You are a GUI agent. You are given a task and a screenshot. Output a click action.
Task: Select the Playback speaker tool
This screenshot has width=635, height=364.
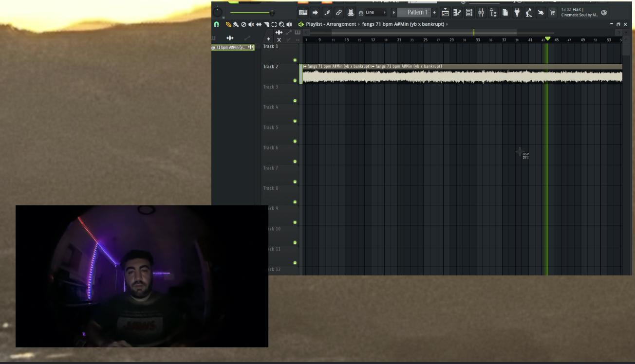[289, 24]
